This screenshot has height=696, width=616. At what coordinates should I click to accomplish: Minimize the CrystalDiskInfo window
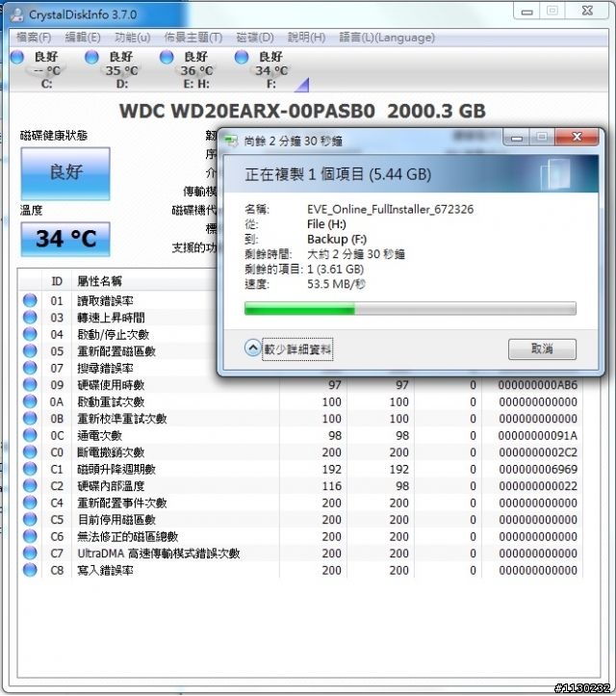coord(526,12)
